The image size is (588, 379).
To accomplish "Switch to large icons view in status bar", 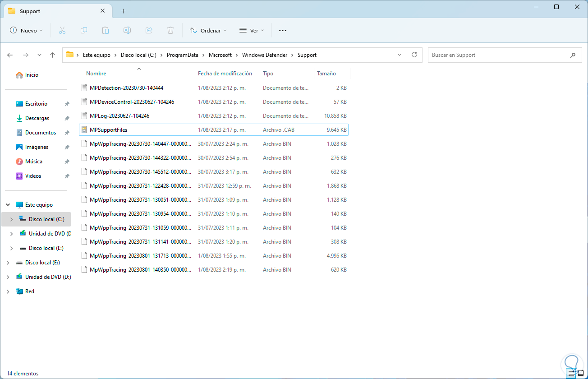I will [581, 373].
